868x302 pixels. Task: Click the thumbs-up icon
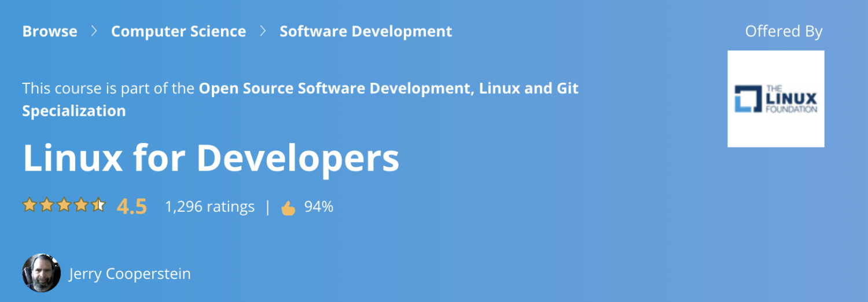point(288,208)
